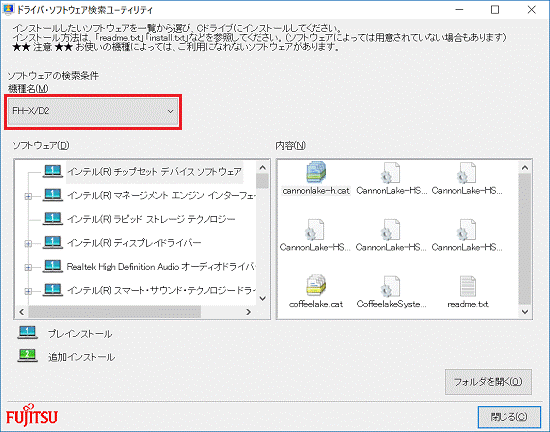Click the 閉じる(C) button

[x=509, y=417]
